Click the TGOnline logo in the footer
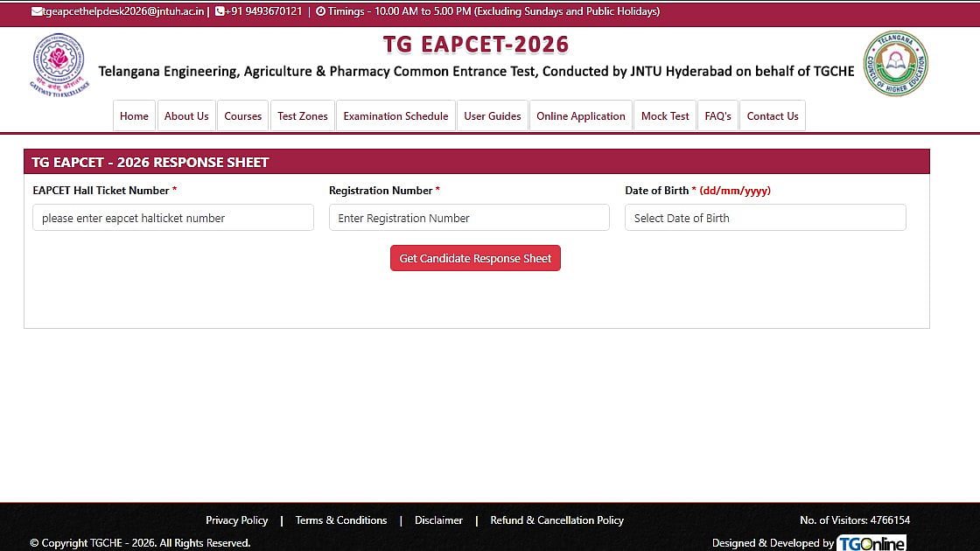Screen dimensions: 980x551 click(x=871, y=543)
